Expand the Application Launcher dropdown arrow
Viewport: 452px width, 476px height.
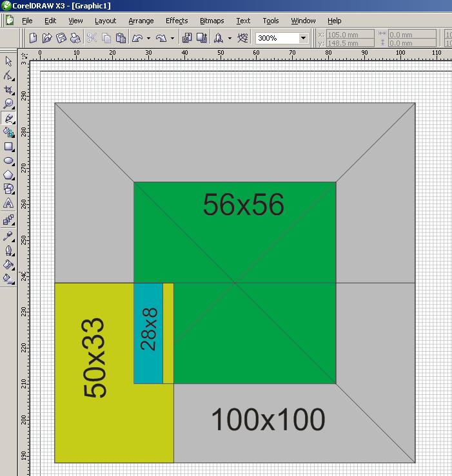click(x=230, y=38)
